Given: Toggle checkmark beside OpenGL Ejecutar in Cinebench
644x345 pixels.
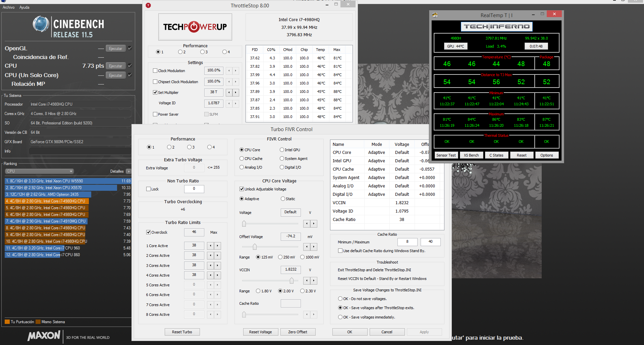Looking at the screenshot, I should [130, 48].
